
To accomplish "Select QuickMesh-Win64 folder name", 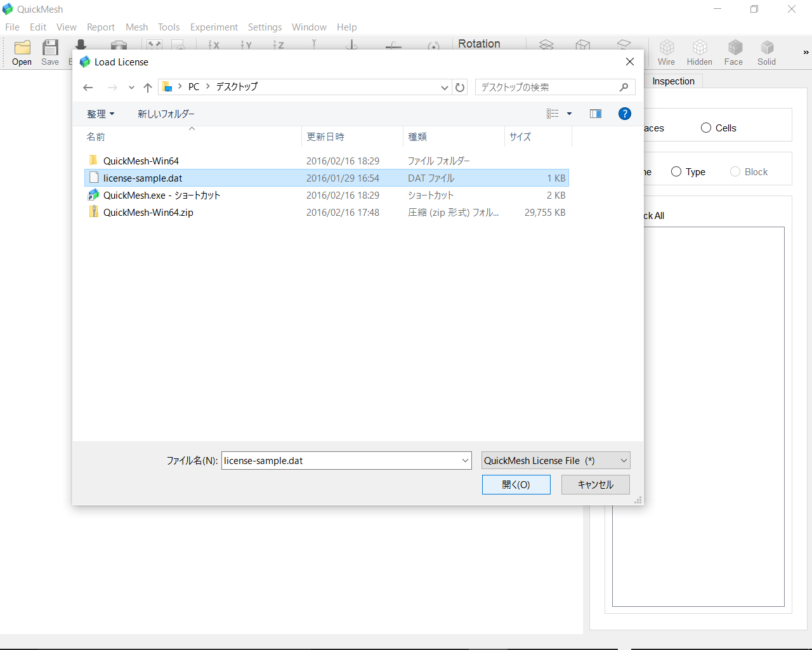I will (x=141, y=161).
